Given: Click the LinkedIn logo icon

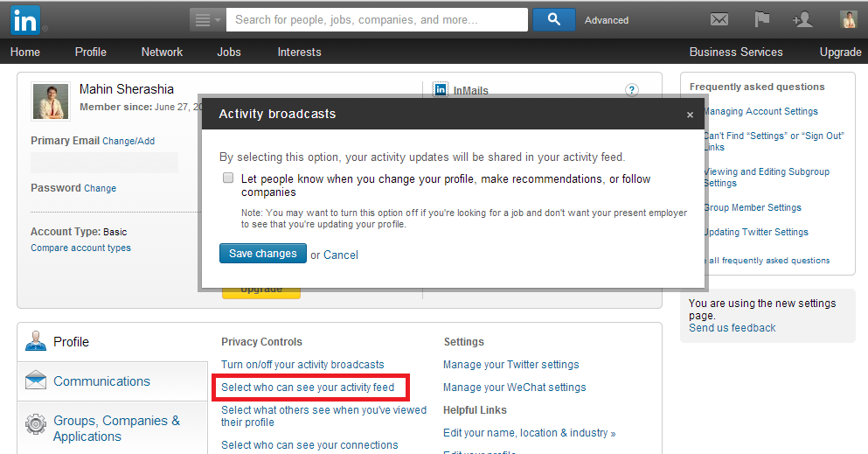Looking at the screenshot, I should point(24,20).
